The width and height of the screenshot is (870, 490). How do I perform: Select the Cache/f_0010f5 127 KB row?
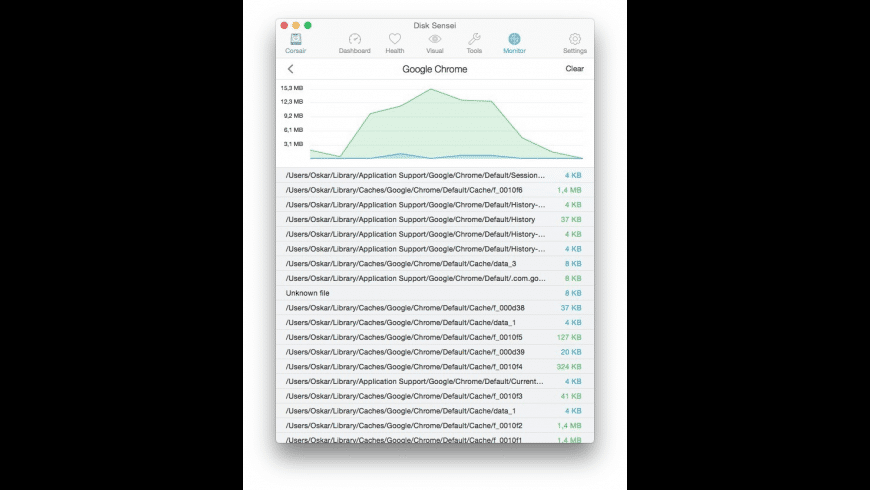click(434, 337)
